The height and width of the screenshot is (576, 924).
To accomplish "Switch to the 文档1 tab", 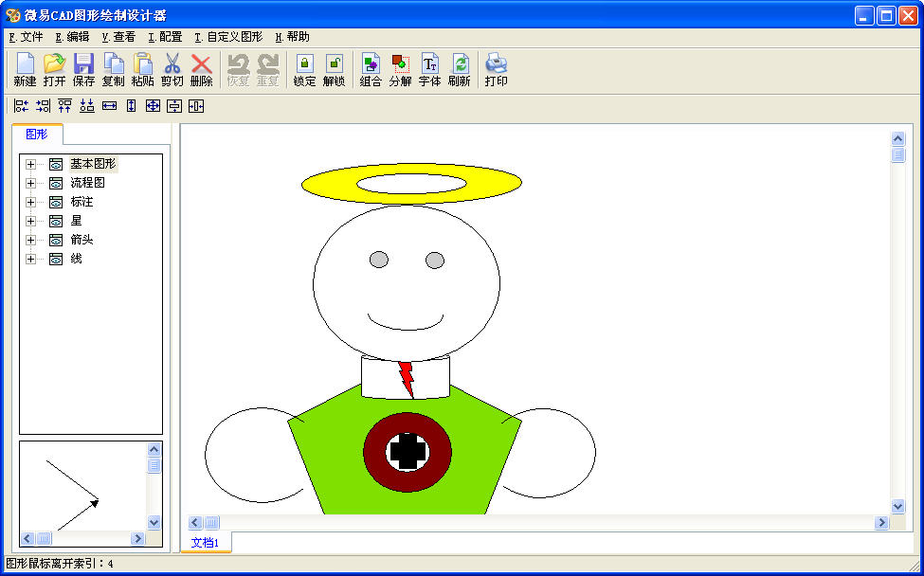I will click(205, 543).
